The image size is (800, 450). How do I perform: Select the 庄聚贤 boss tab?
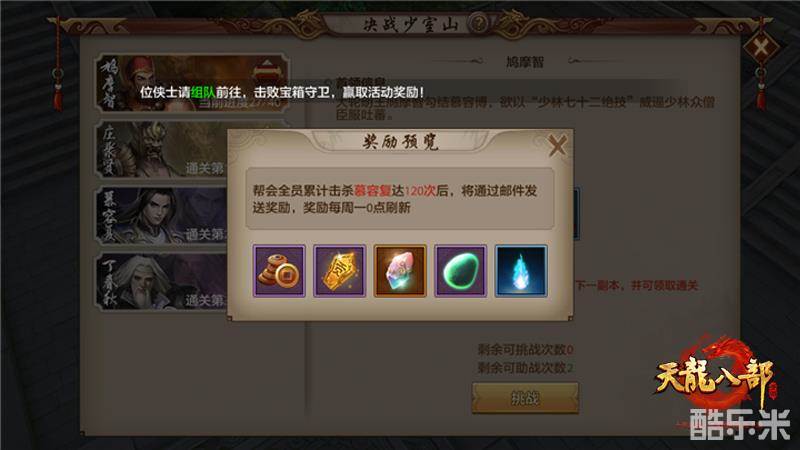click(162, 150)
